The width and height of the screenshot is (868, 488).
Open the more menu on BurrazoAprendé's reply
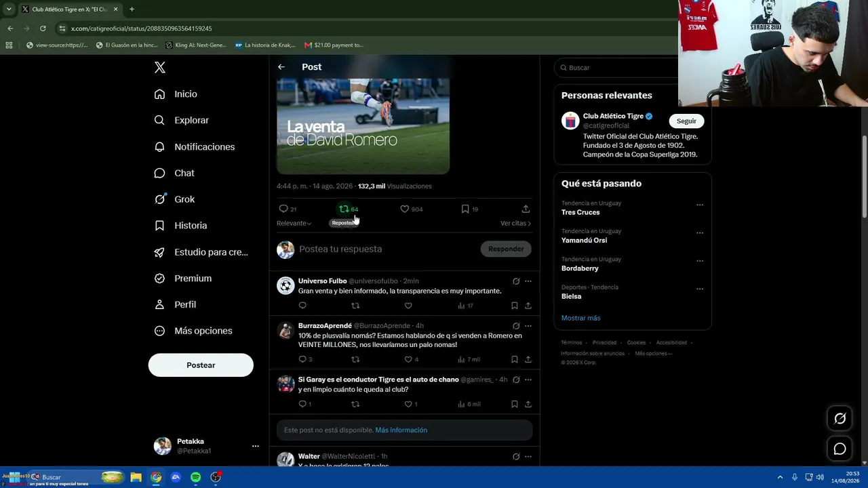(x=528, y=326)
